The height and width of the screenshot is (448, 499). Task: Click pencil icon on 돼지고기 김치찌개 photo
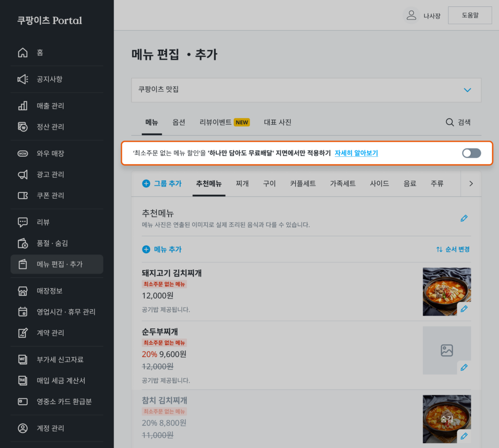click(464, 309)
